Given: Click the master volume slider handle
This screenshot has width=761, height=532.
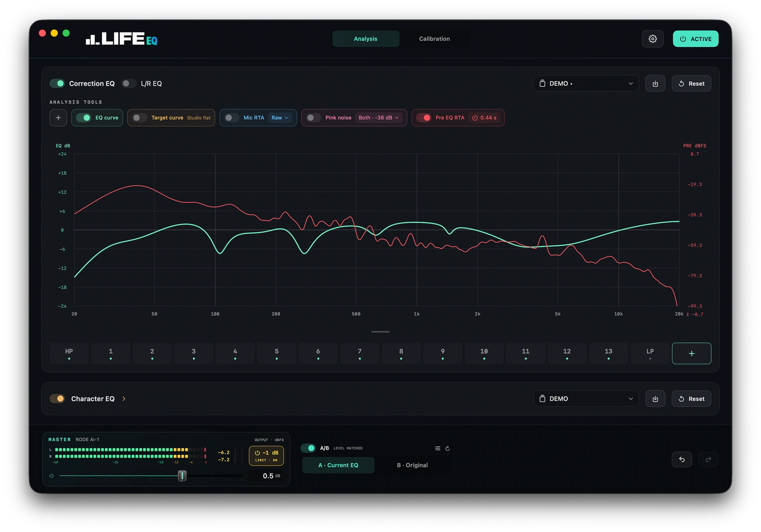Looking at the screenshot, I should 182,476.
